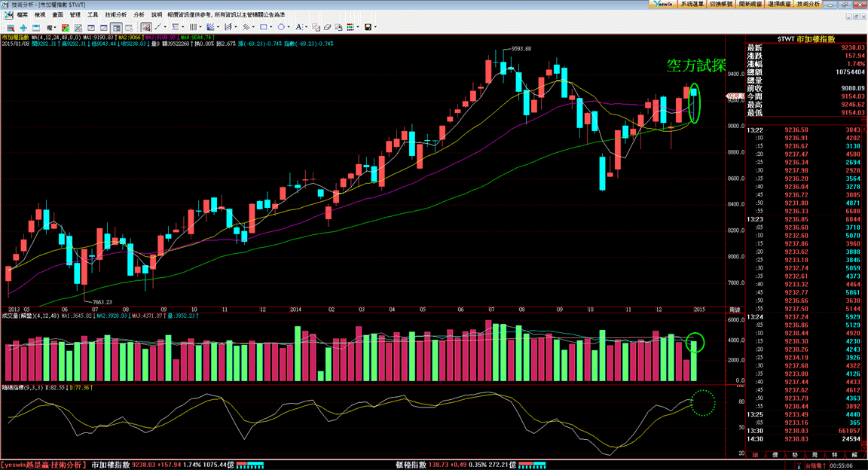
Task: Switch to the 解 tab in quote panel
Action: (854, 454)
